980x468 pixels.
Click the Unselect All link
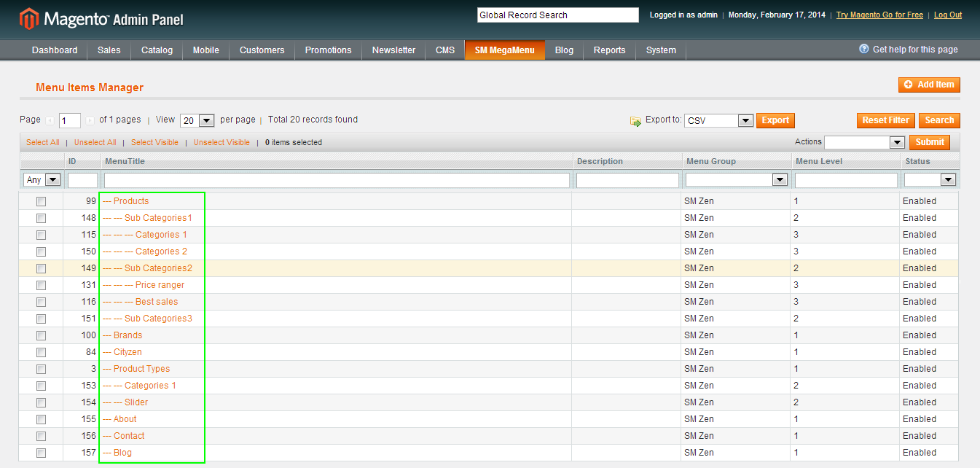95,143
